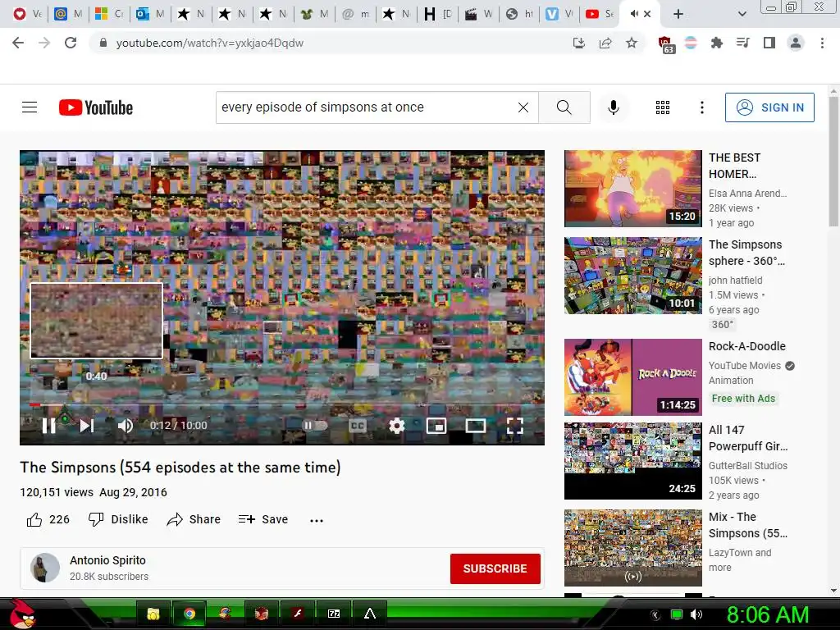
Task: Open Angry Birds start button
Action: [21, 614]
